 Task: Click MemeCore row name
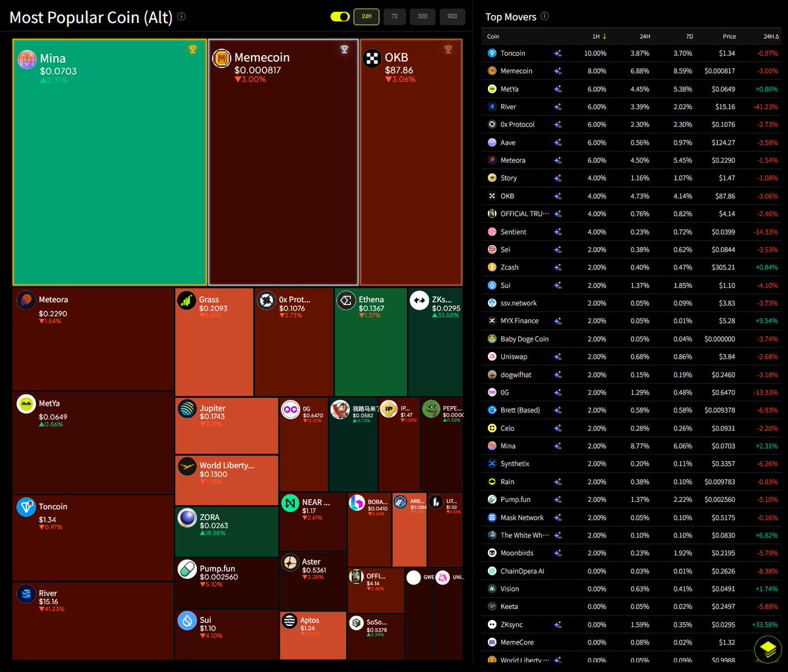point(517,642)
